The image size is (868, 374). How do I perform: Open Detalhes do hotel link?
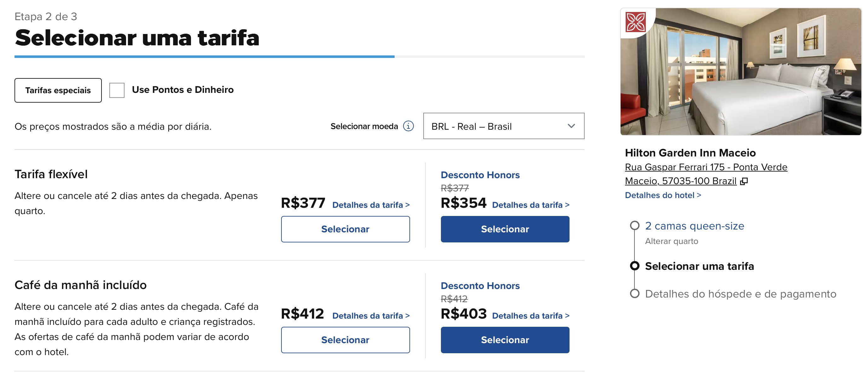(663, 195)
